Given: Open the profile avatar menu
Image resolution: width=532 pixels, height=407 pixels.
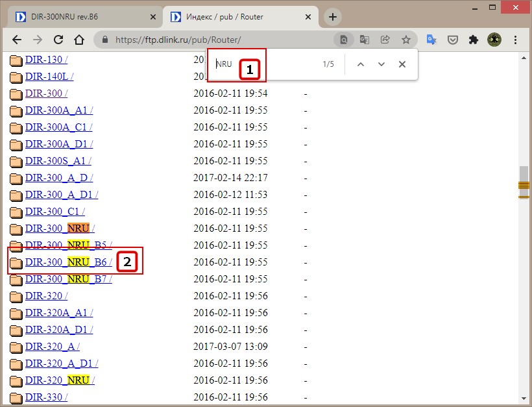Looking at the screenshot, I should pyautogui.click(x=494, y=40).
